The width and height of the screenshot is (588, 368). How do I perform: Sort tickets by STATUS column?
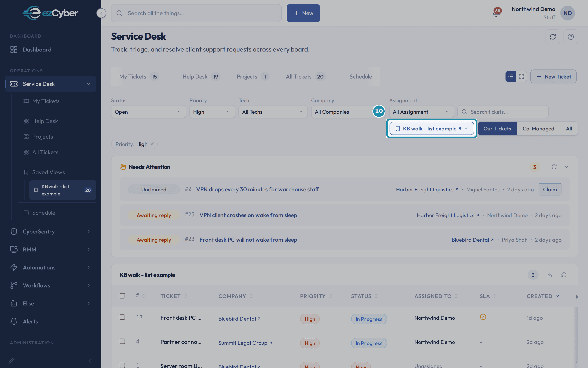click(x=364, y=296)
